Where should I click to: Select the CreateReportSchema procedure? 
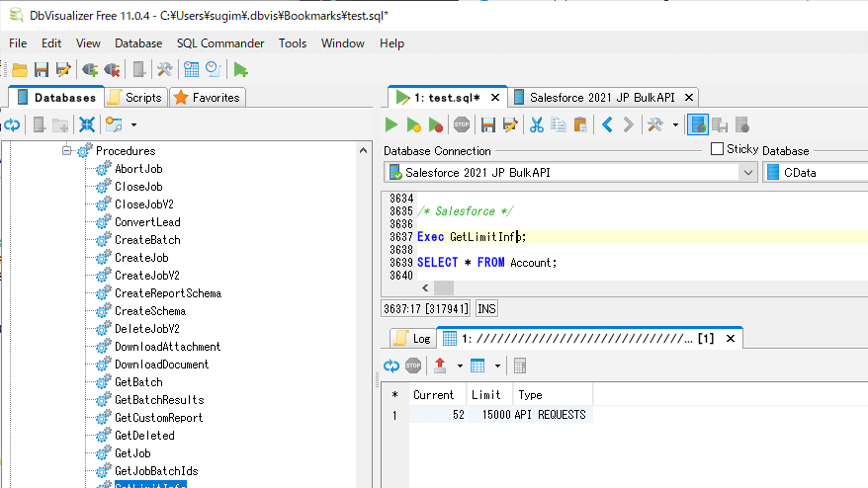tap(168, 293)
